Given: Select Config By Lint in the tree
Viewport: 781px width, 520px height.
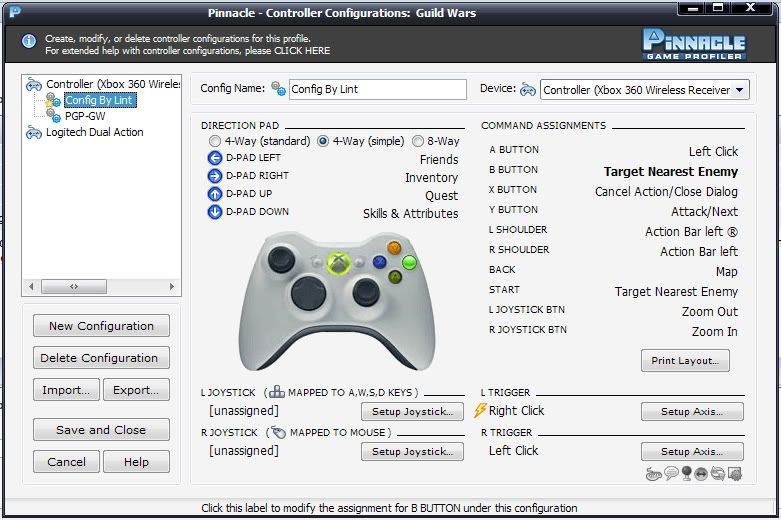Looking at the screenshot, I should (99, 101).
